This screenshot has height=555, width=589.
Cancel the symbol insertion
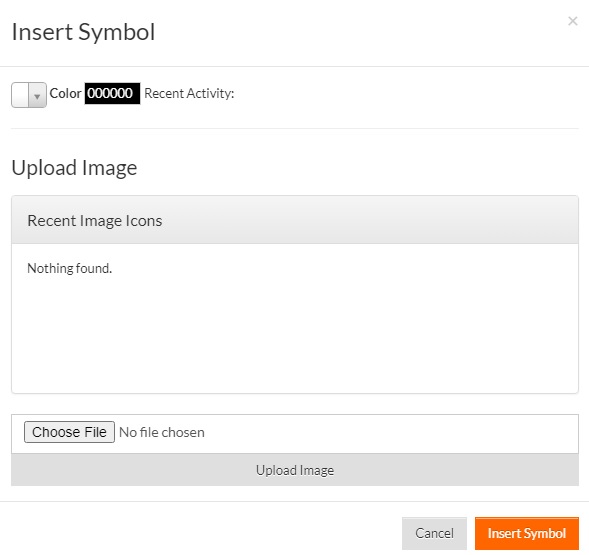point(434,533)
